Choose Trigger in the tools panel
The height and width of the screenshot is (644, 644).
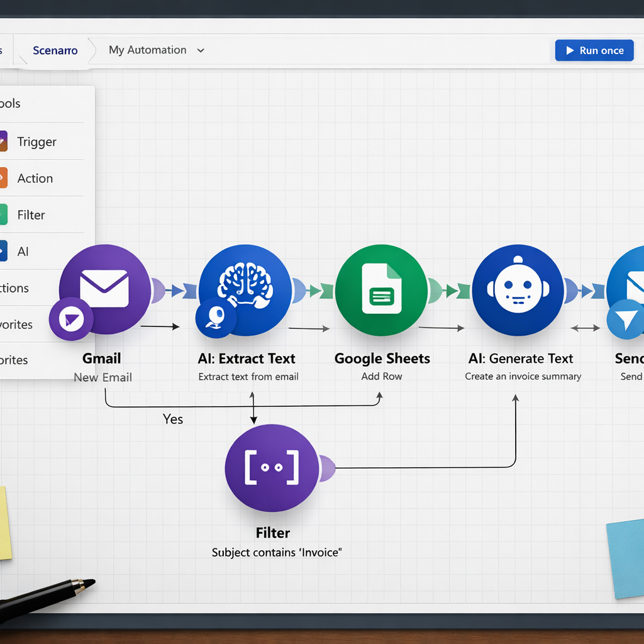point(36,142)
